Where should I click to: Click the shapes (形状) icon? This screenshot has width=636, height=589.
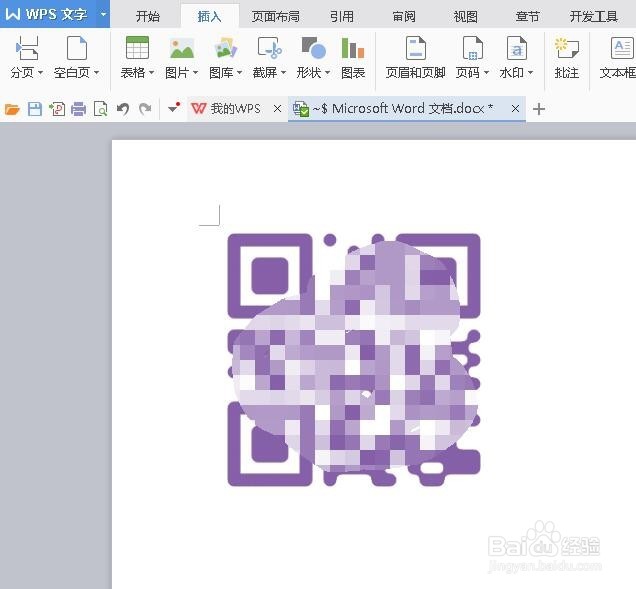(314, 48)
